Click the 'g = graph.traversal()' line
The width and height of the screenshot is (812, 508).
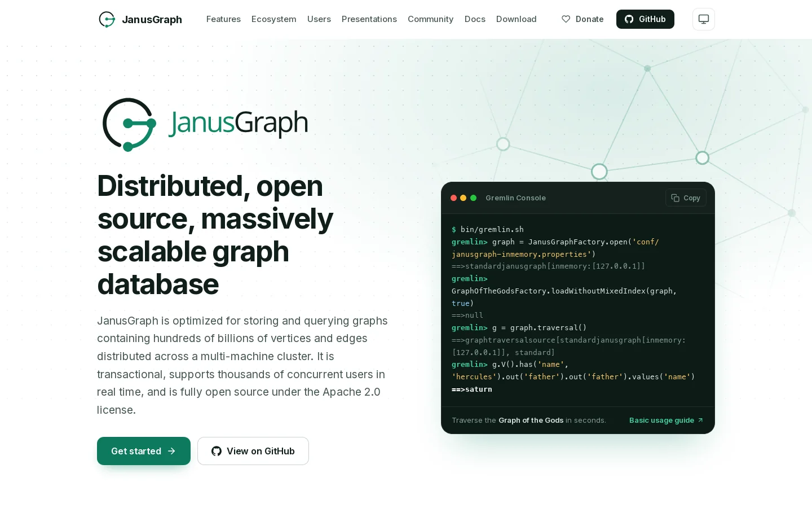540,327
